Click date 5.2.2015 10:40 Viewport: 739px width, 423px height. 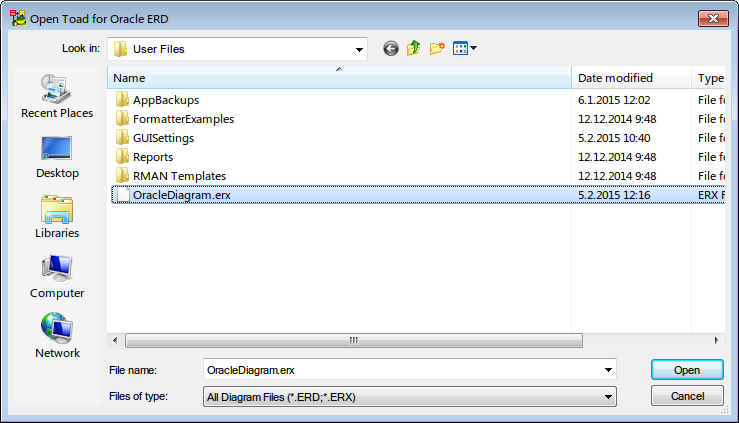614,138
